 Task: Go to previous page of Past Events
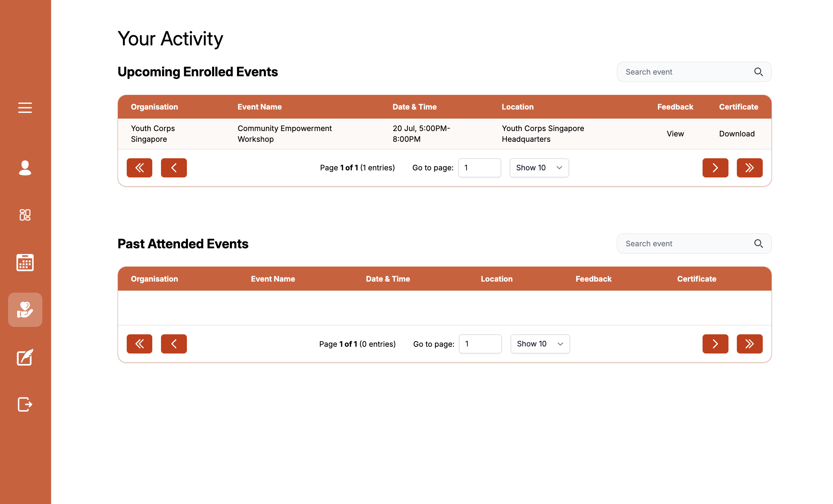tap(174, 344)
